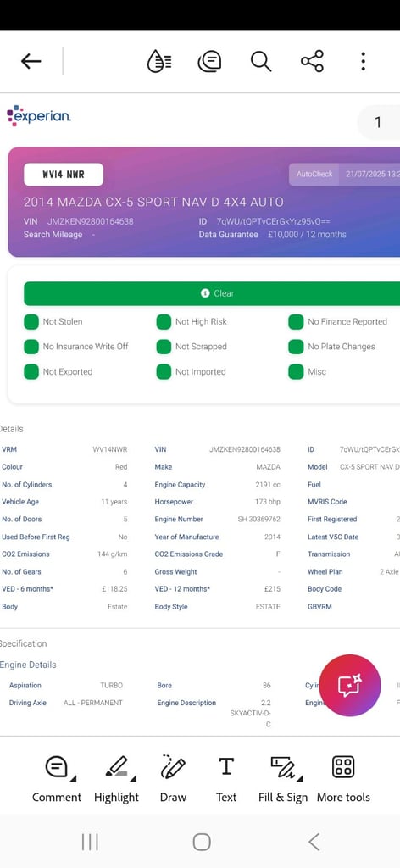Tap Horsepower value 173 bhp
The height and width of the screenshot is (868, 400).
point(269,502)
